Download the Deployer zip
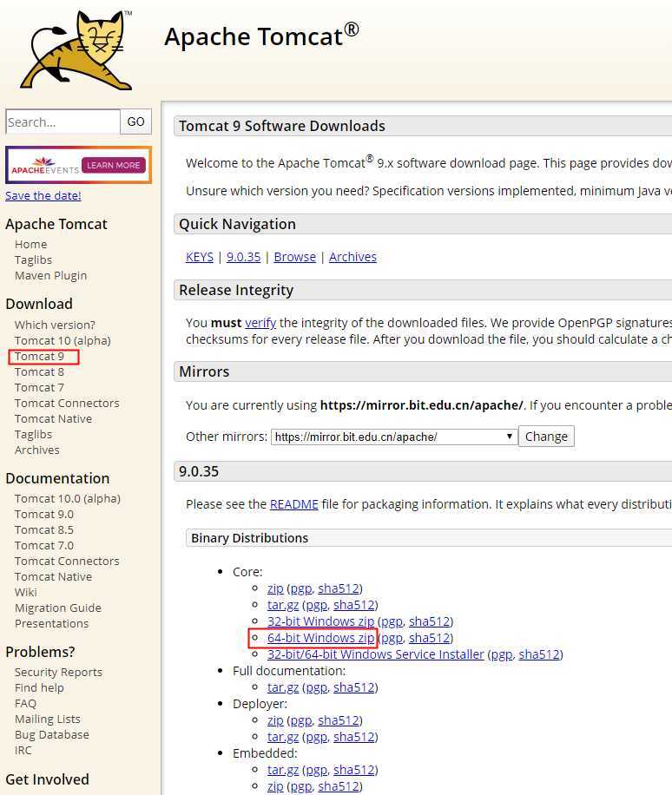Screen dimensions: 672x795 [275, 720]
